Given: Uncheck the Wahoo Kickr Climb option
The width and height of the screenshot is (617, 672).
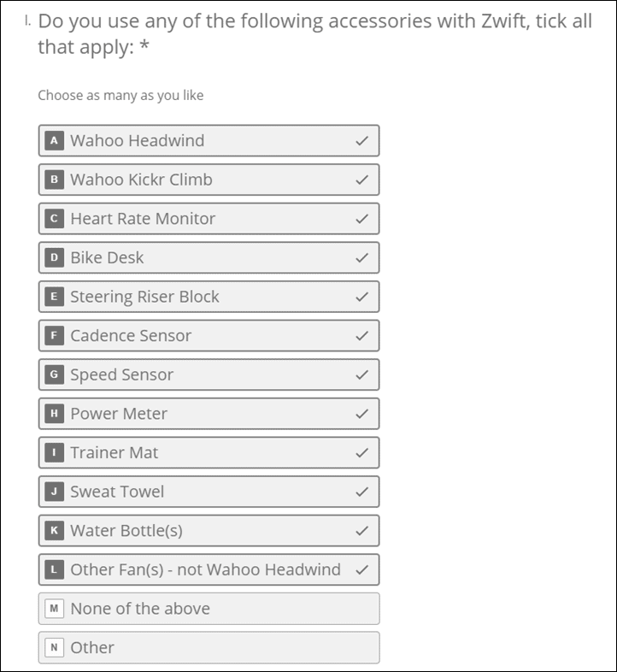Looking at the screenshot, I should (x=209, y=180).
